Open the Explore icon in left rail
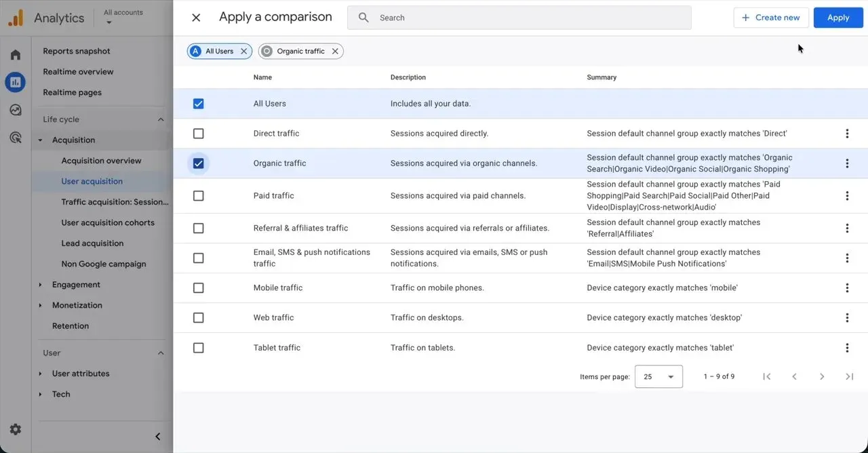The image size is (868, 453). (15, 110)
